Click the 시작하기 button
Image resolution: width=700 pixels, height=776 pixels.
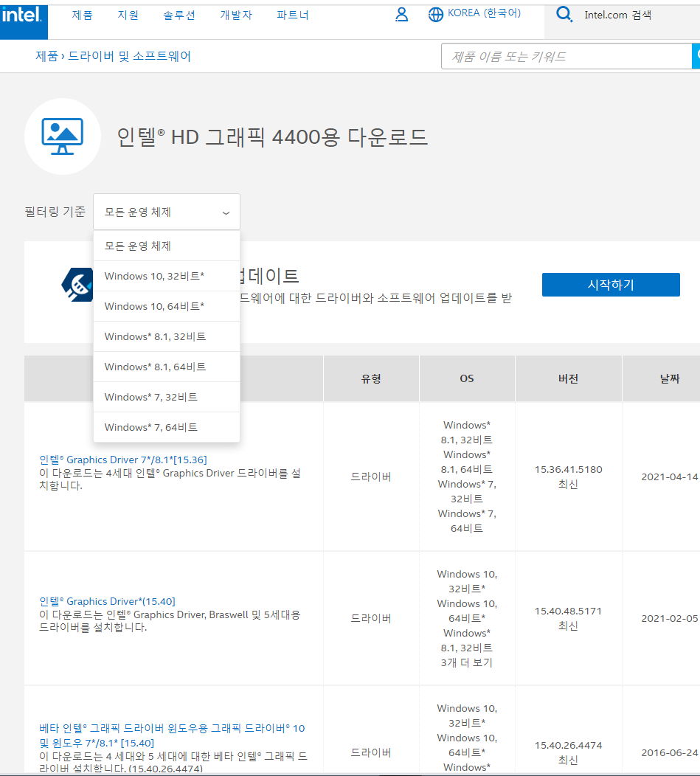click(611, 285)
